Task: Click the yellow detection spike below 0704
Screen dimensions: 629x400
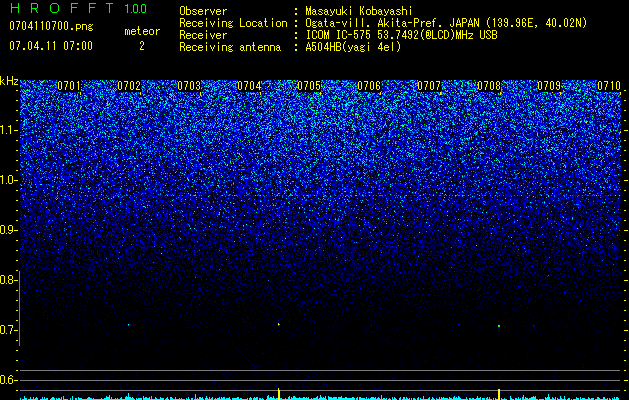Action: [278, 394]
